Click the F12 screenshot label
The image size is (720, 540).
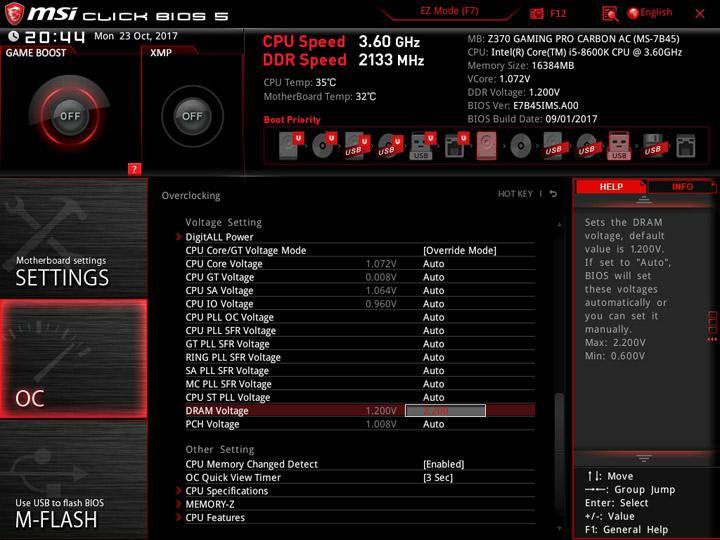pos(558,13)
